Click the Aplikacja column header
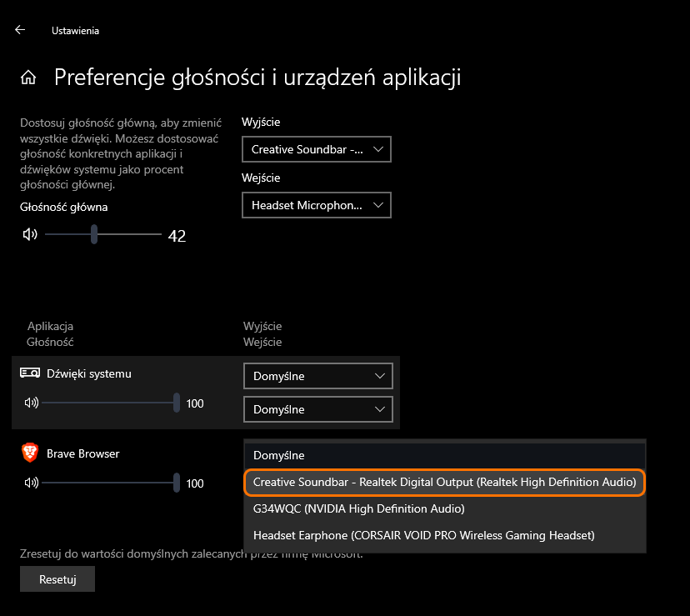The image size is (690, 616). (x=50, y=326)
